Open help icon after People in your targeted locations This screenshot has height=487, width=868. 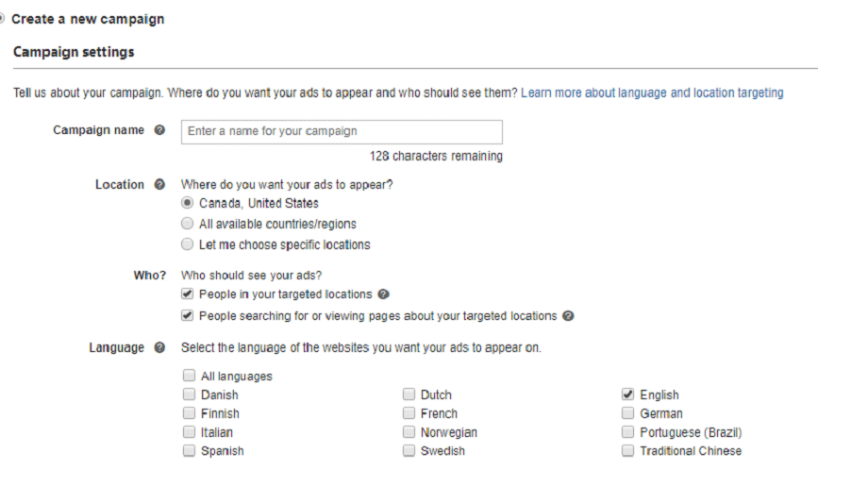point(384,294)
